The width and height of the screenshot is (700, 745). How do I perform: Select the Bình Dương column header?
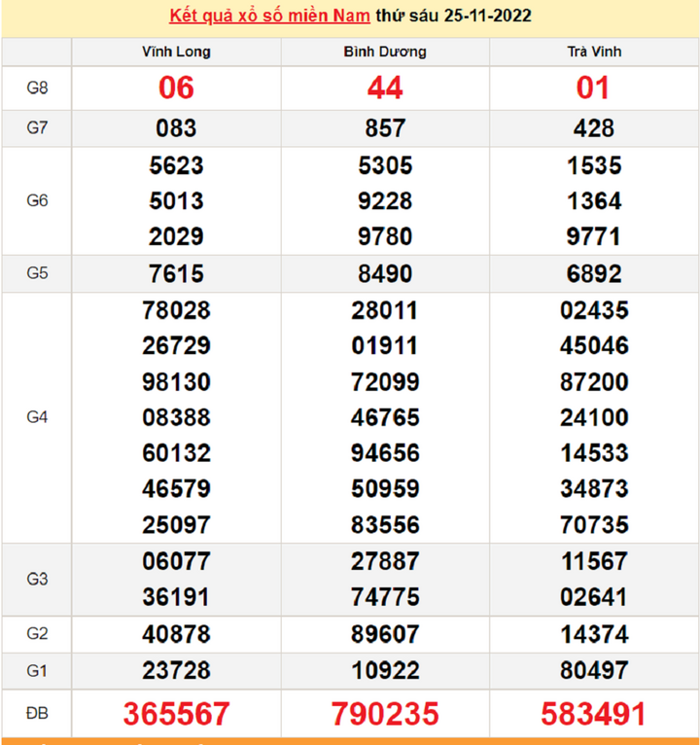click(385, 52)
